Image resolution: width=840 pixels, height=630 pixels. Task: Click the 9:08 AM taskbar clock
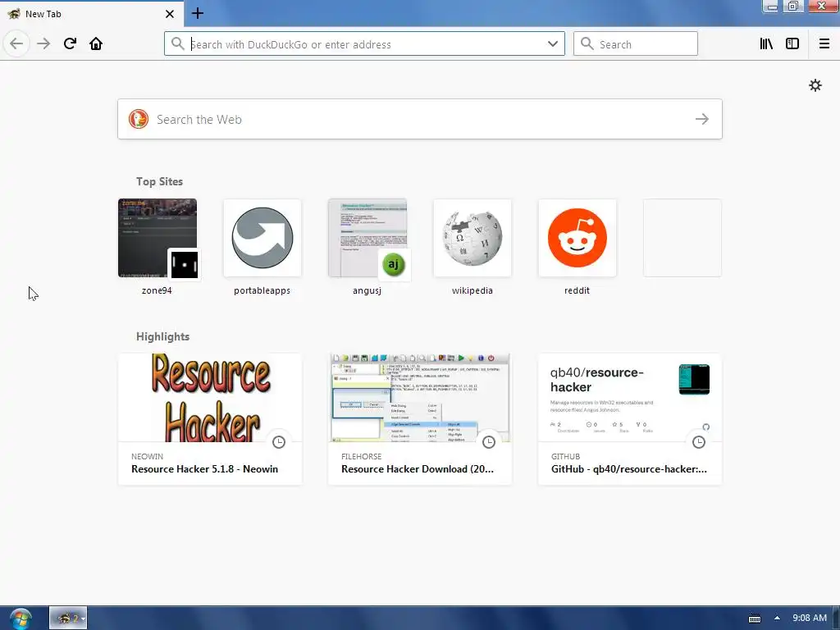click(810, 618)
